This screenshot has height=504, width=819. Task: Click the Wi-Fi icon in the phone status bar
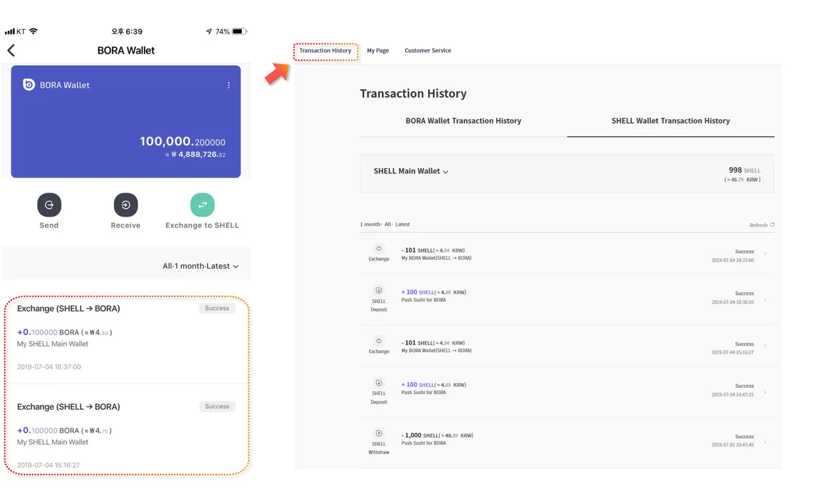(33, 31)
